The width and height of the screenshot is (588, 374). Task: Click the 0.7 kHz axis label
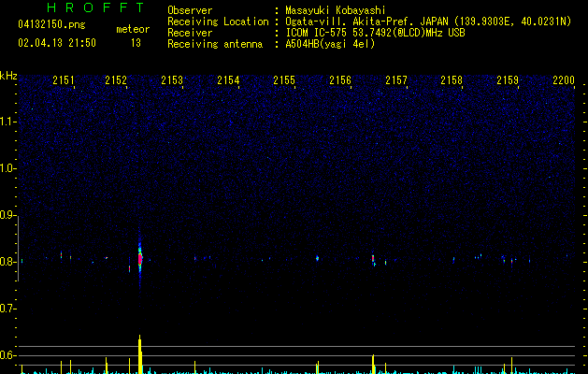click(7, 309)
